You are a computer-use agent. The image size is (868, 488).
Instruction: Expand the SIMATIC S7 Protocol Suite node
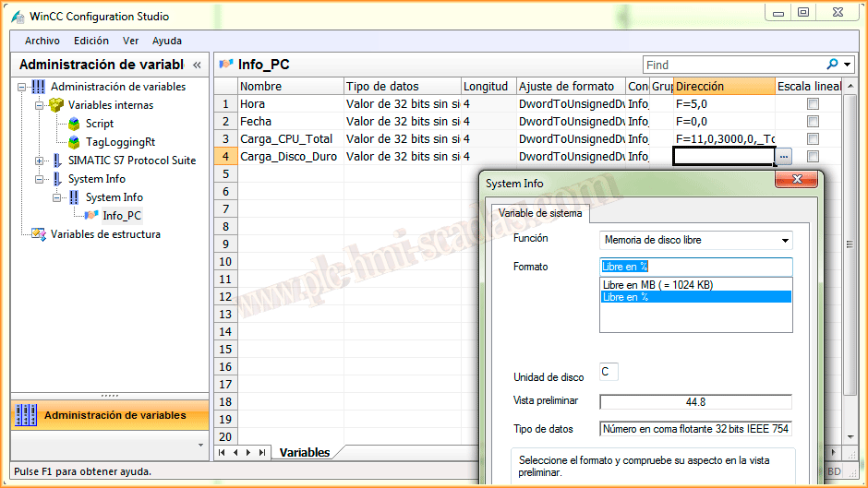(x=40, y=161)
